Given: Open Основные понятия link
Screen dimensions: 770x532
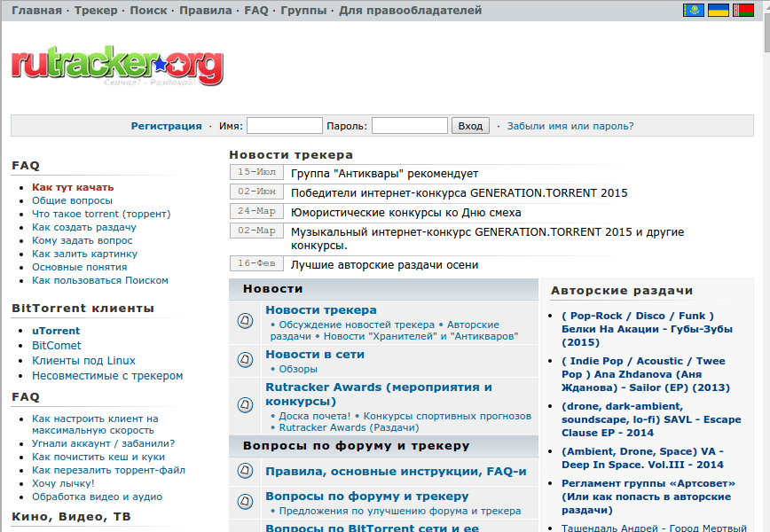Looking at the screenshot, I should pos(80,267).
